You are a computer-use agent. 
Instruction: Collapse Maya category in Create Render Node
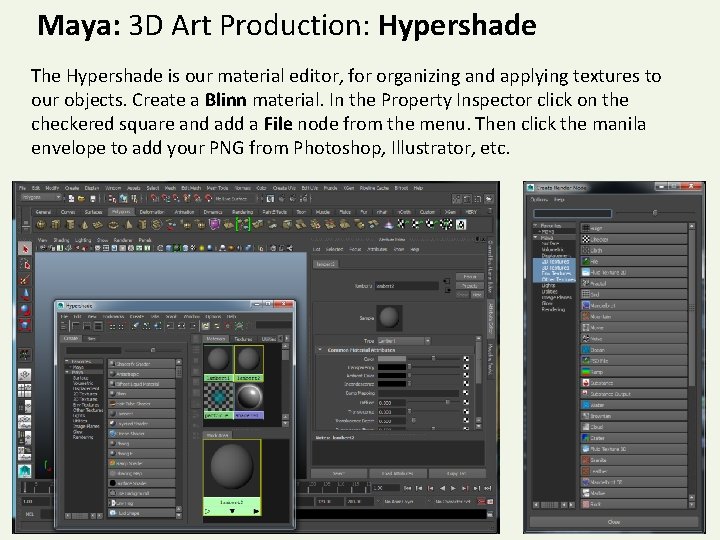tap(535, 237)
